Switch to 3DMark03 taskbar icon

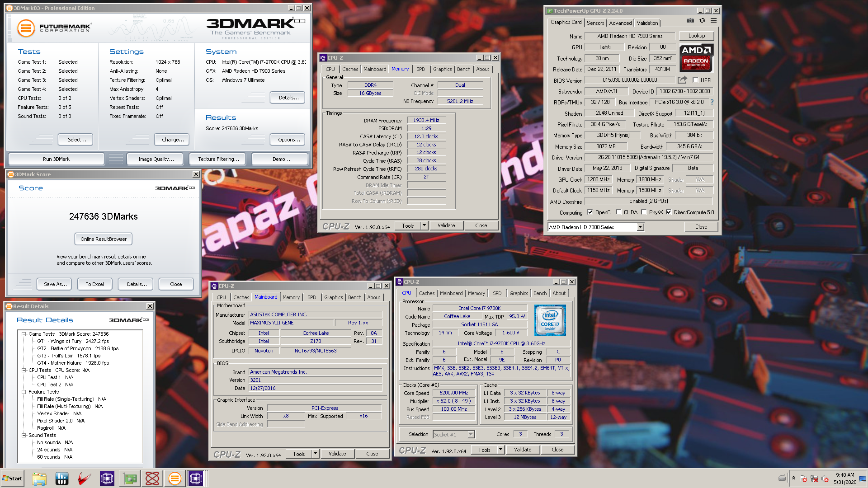175,479
